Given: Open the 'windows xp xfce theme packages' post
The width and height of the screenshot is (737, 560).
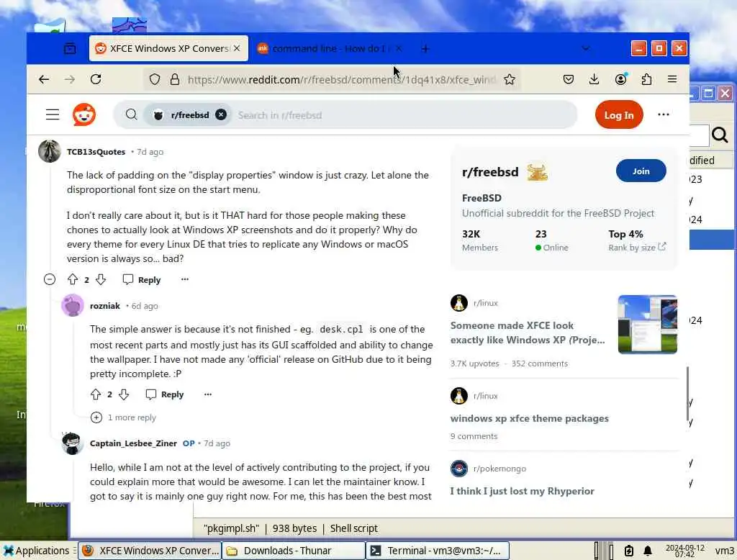Looking at the screenshot, I should [x=529, y=418].
